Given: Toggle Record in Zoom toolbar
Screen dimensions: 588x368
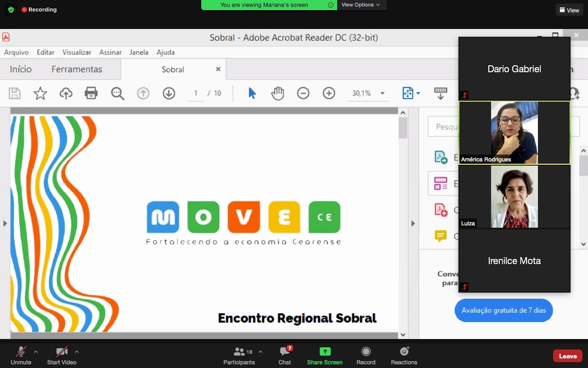Looking at the screenshot, I should pyautogui.click(x=366, y=356).
